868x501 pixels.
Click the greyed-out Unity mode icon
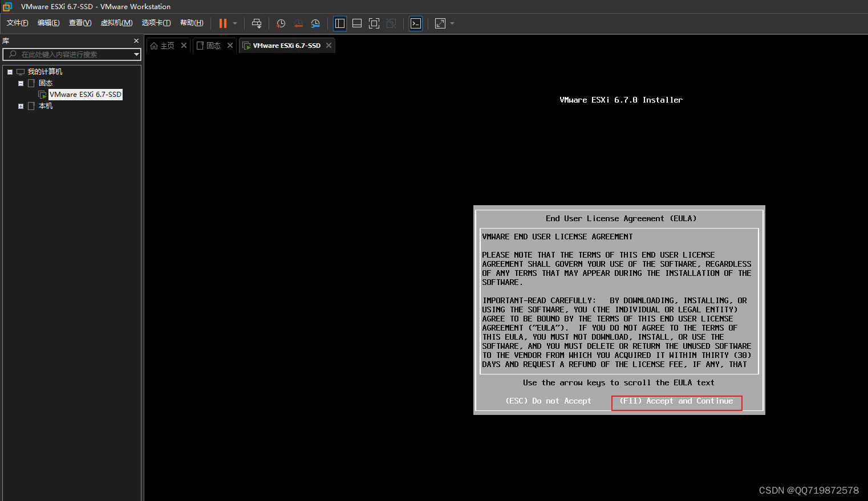pyautogui.click(x=391, y=23)
